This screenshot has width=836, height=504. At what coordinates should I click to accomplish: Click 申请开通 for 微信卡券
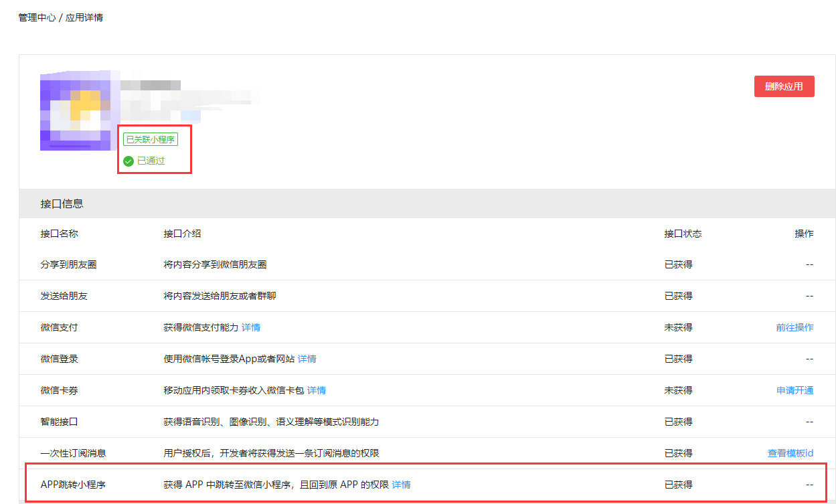[x=795, y=390]
